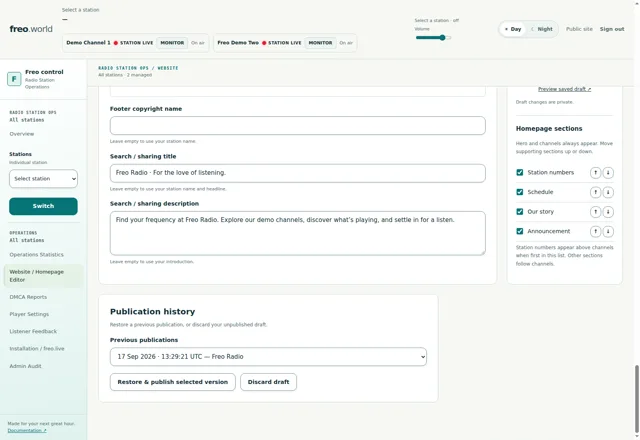Viewport: 640px width, 440px height.
Task: Click MONITOR for Freo Demo Two
Action: [320, 43]
